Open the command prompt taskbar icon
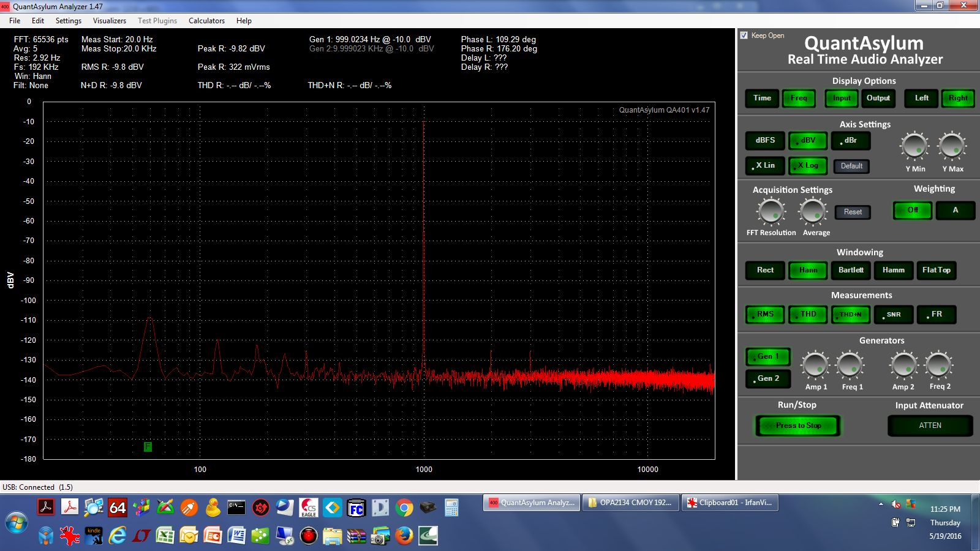 click(236, 508)
